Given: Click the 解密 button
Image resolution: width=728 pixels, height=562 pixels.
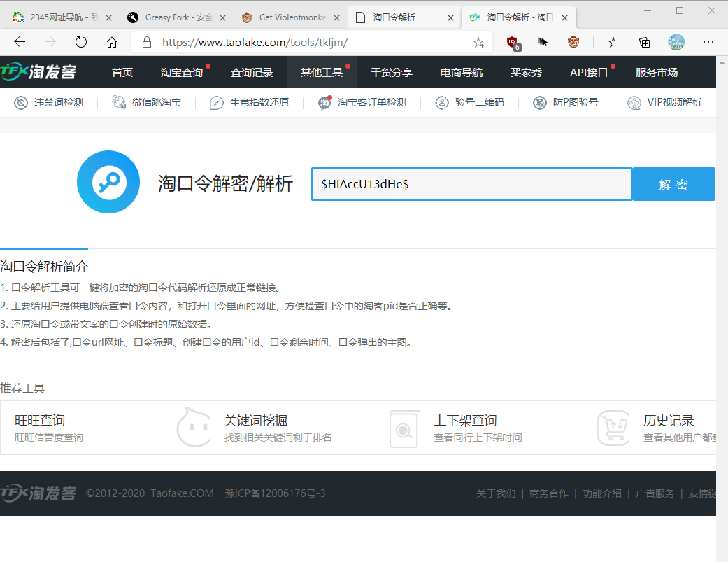Looking at the screenshot, I should [x=673, y=184].
